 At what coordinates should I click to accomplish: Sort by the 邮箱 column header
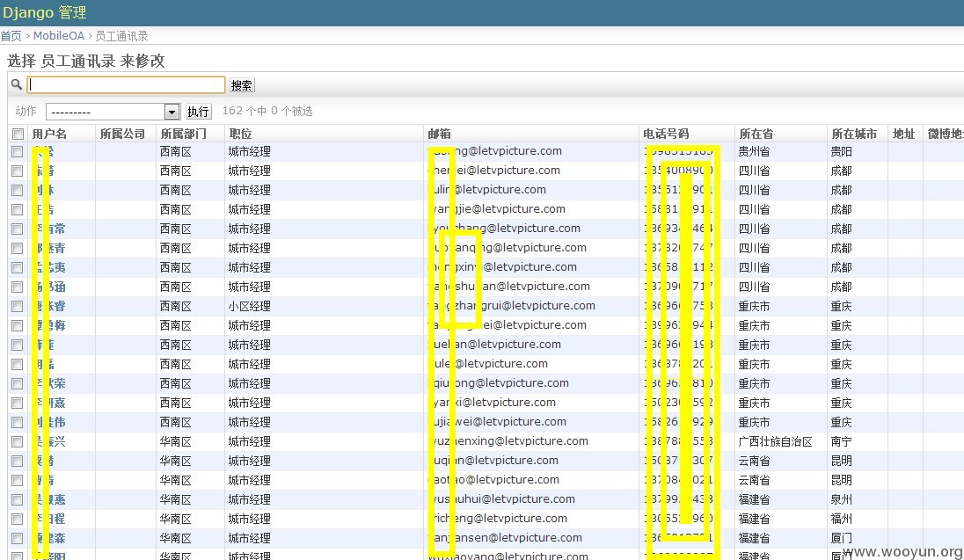point(440,134)
